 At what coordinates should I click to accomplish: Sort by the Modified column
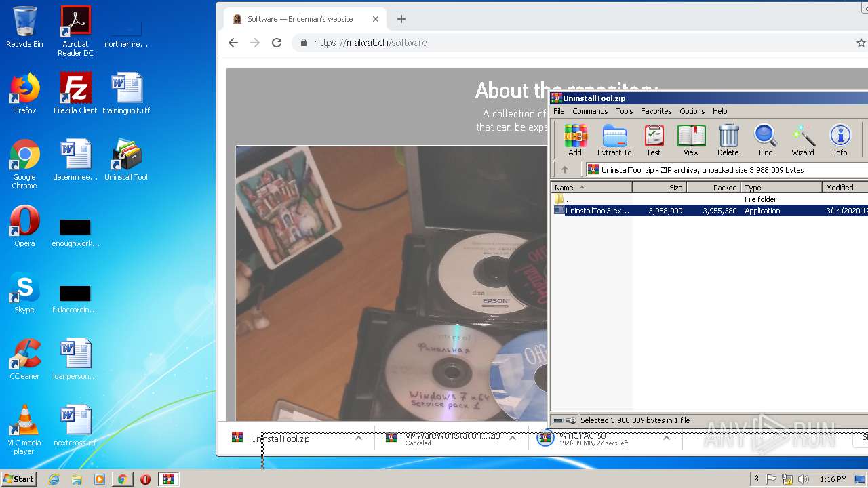click(845, 188)
